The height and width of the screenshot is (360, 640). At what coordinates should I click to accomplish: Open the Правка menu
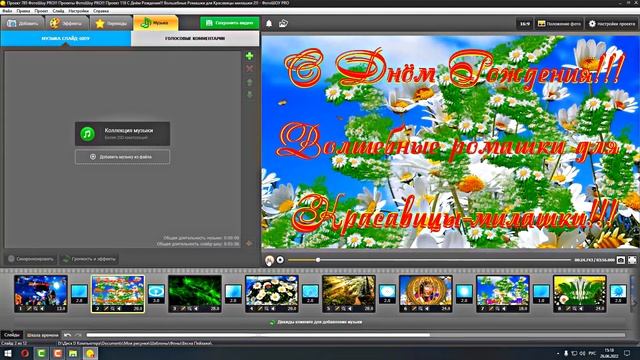point(23,11)
